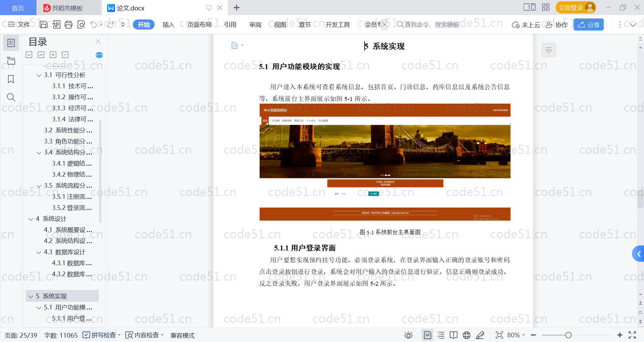Collapse the ribbon with the chevron

tap(633, 24)
